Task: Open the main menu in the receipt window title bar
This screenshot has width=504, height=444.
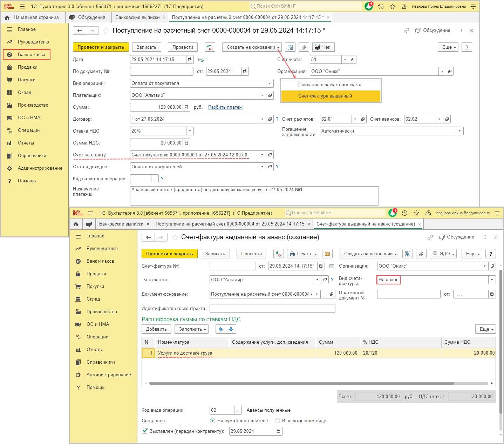Action: click(22, 6)
